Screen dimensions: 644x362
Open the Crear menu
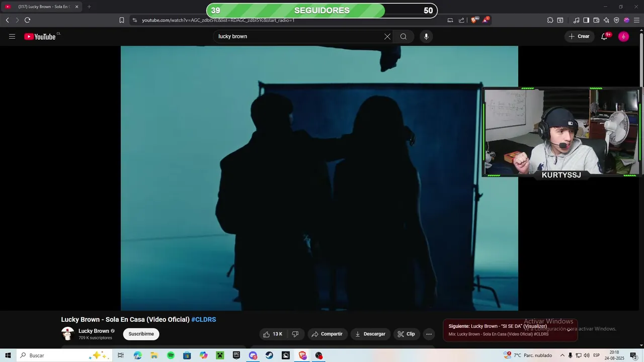[579, 36]
